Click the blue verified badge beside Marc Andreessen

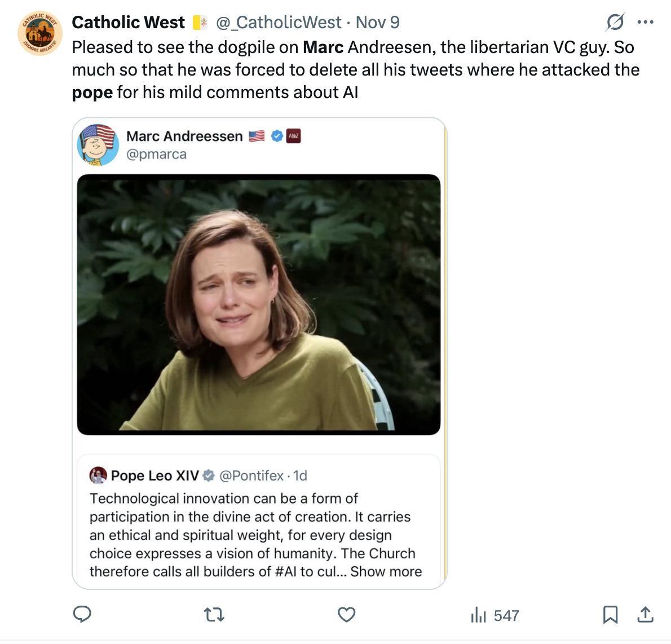point(277,136)
